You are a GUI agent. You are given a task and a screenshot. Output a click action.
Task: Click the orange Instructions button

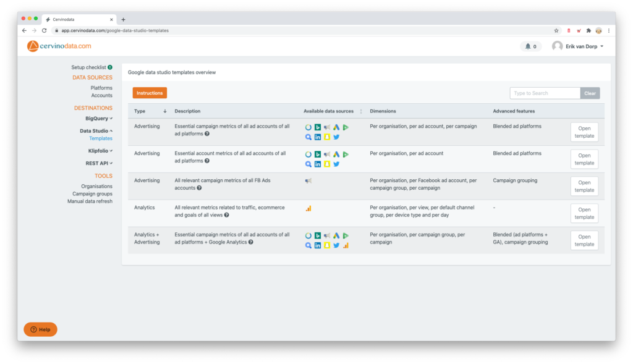150,93
